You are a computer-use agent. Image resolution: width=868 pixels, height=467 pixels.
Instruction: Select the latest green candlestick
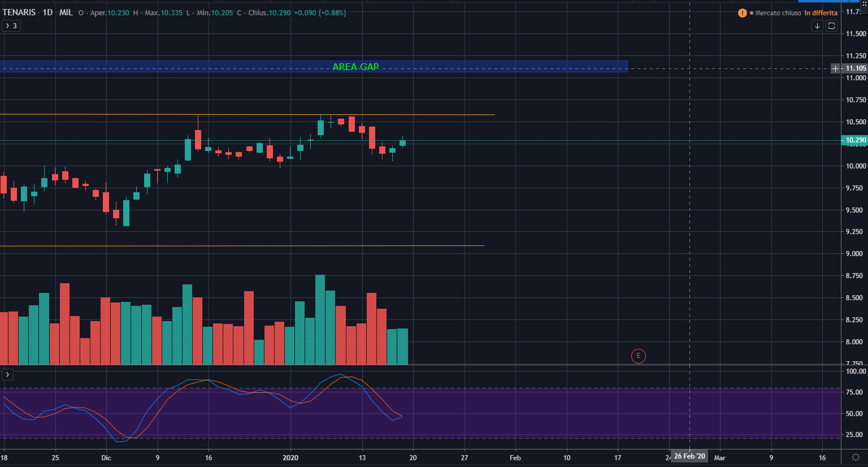(x=402, y=143)
